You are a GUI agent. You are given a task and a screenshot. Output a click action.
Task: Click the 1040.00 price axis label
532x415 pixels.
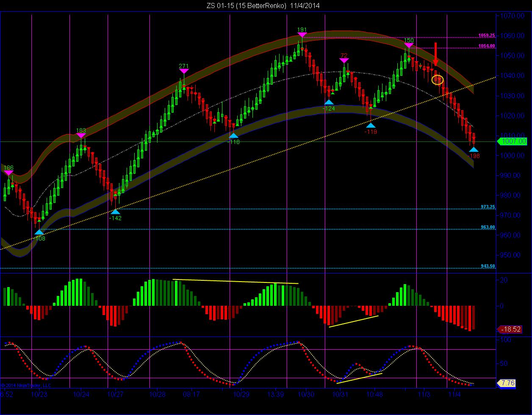pos(512,75)
